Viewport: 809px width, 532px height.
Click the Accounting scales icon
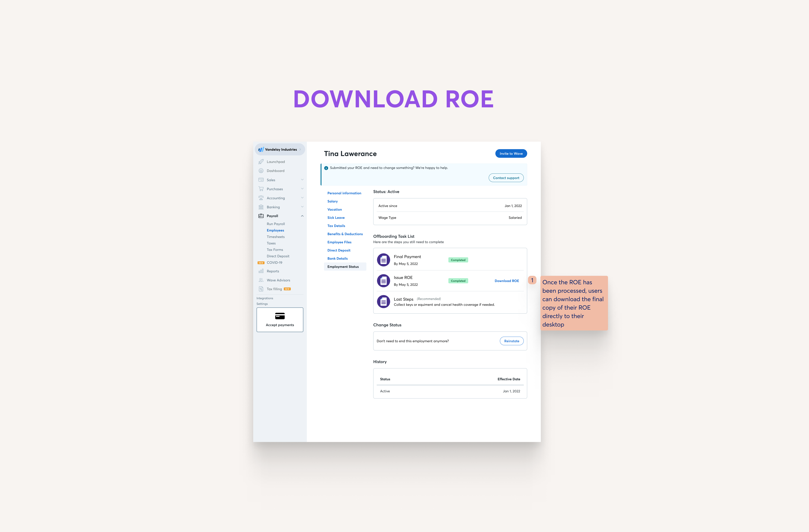pos(261,198)
